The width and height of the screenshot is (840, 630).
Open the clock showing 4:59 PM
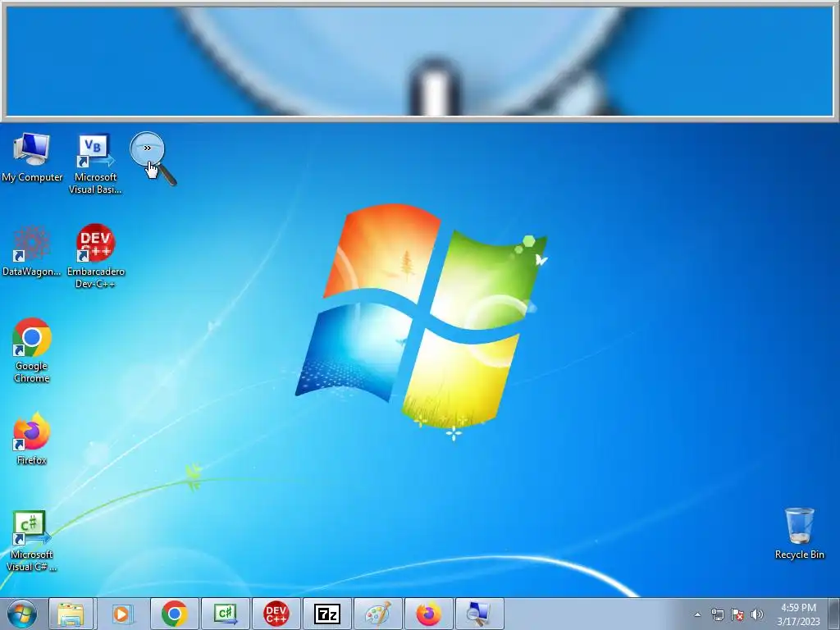coord(798,614)
